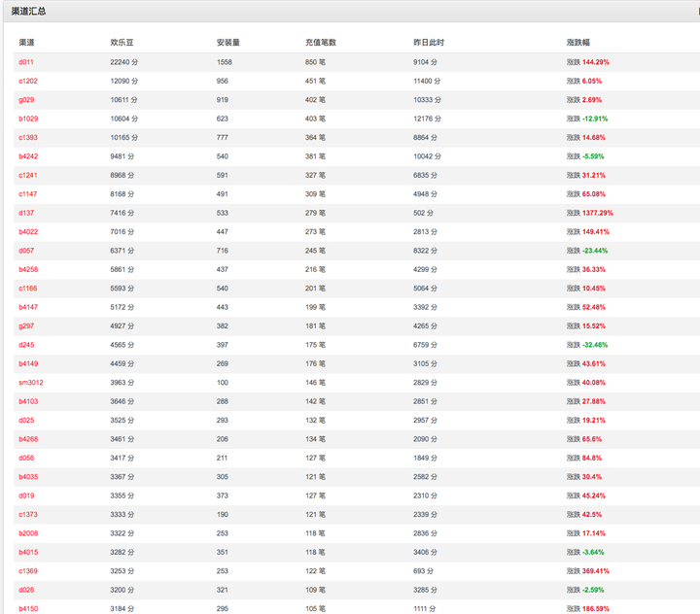Screen dimensions: 700x614
Task: Select the 22240 分 value for d011
Action: coord(124,62)
